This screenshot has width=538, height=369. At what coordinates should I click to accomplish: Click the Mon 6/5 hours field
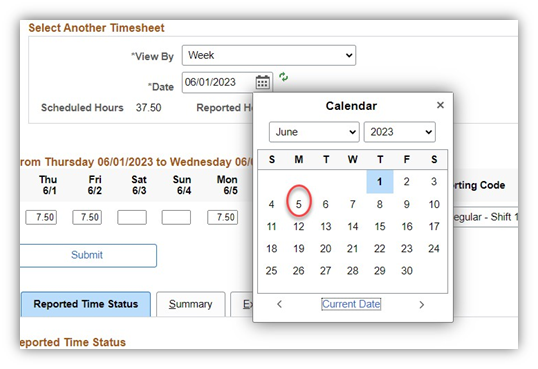(223, 217)
